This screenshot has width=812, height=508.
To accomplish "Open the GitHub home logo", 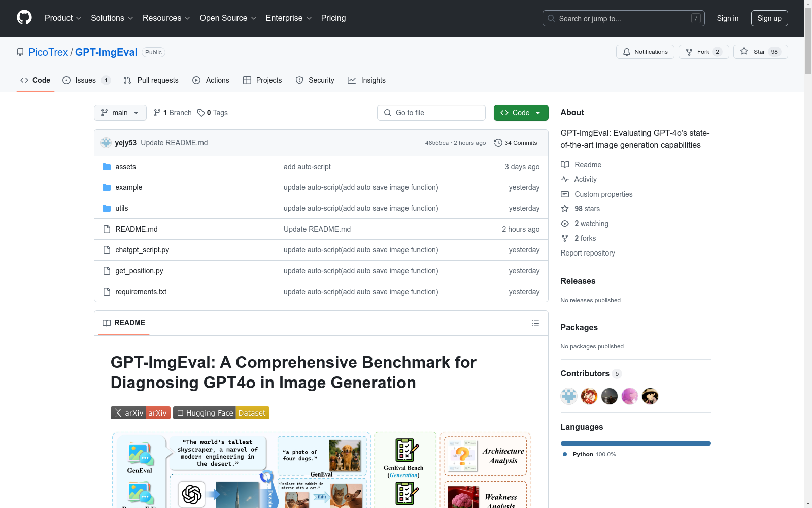I will coord(24,18).
